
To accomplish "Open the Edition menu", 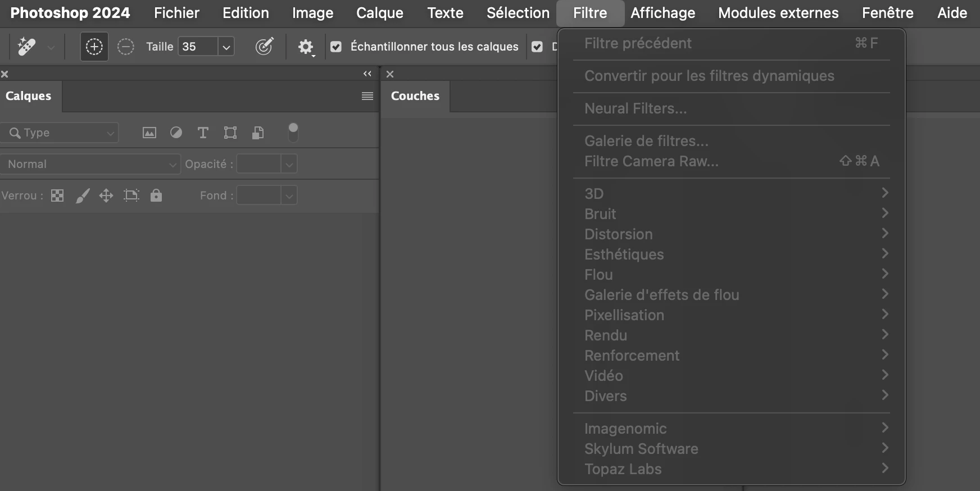I will (246, 13).
